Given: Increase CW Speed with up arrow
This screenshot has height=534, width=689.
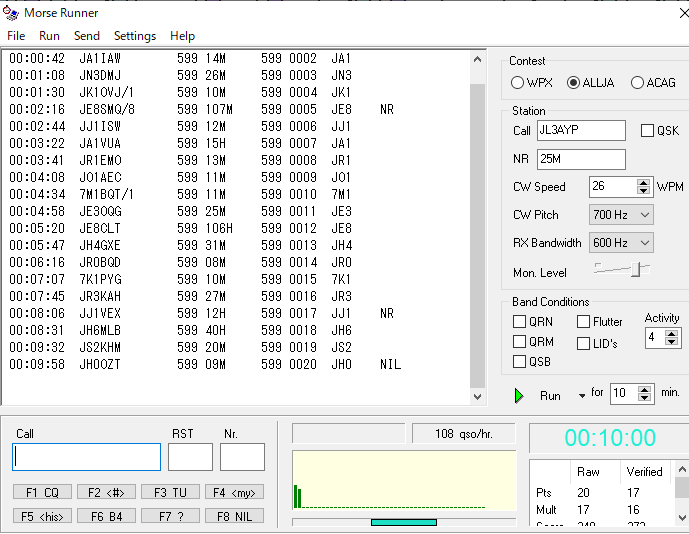Looking at the screenshot, I should [643, 183].
